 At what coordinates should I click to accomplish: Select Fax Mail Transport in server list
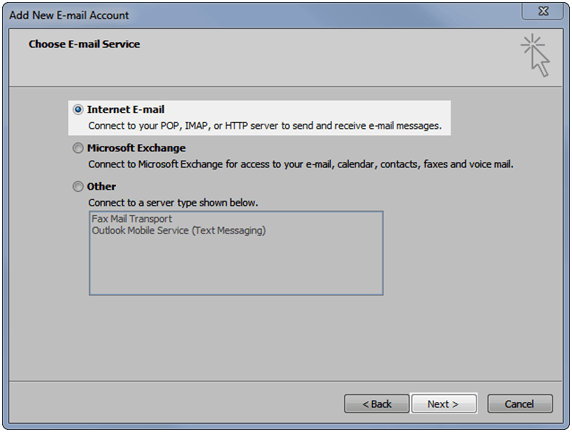click(132, 219)
